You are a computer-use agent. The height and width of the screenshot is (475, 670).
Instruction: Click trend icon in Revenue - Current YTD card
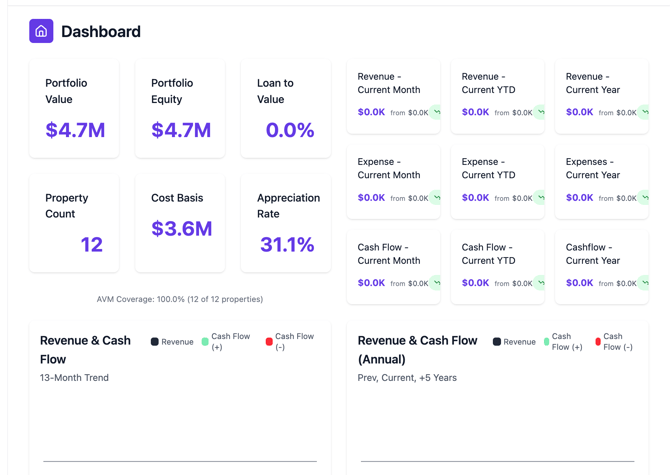tap(540, 113)
